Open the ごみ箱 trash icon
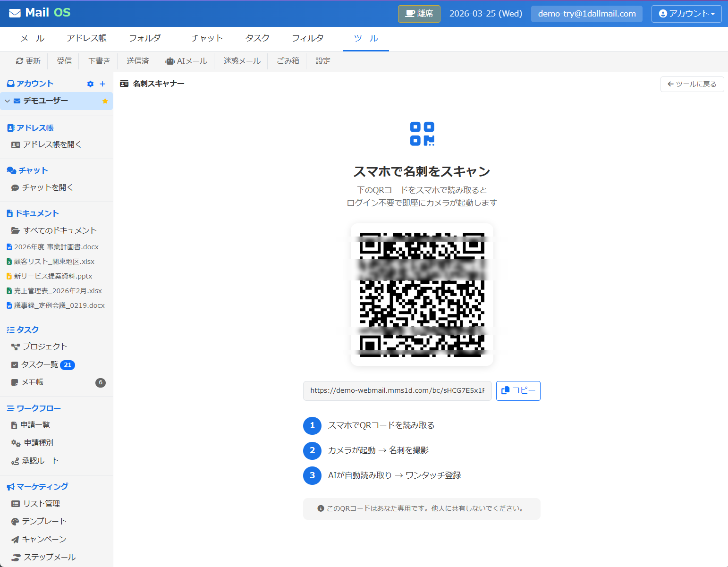Screen dimensions: 728x567 287,61
